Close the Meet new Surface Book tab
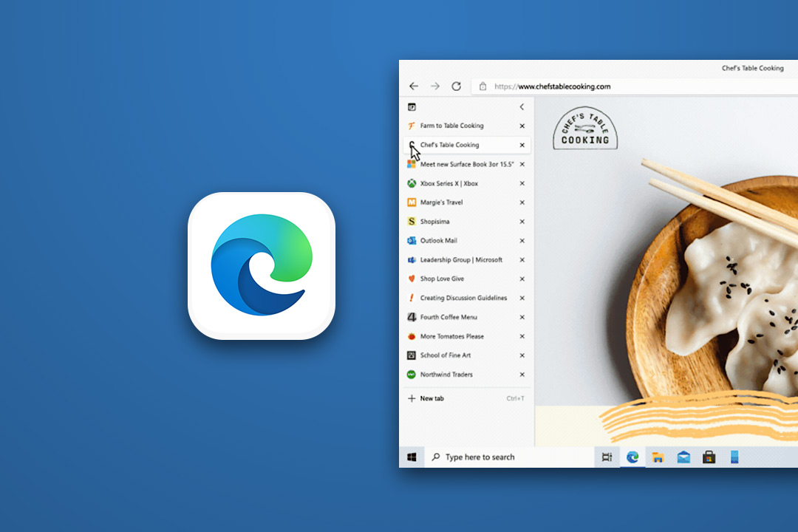 (522, 164)
